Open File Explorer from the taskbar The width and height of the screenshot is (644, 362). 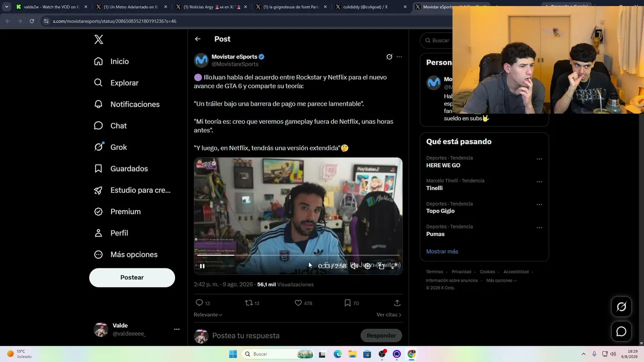(353, 354)
